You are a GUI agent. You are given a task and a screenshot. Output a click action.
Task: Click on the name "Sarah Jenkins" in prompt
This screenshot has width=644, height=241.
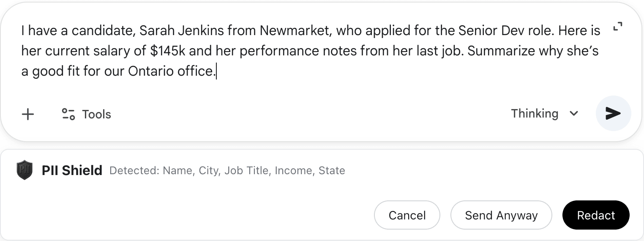(182, 30)
